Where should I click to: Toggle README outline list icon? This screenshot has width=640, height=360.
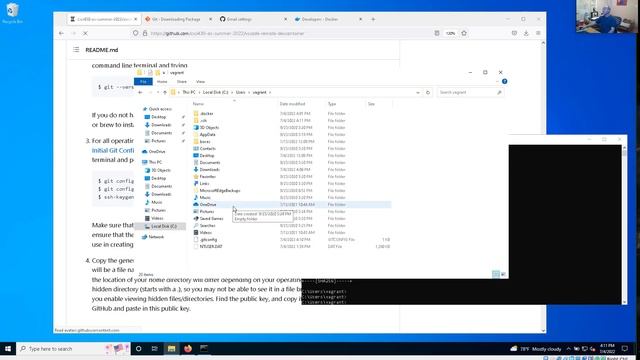tap(76, 50)
